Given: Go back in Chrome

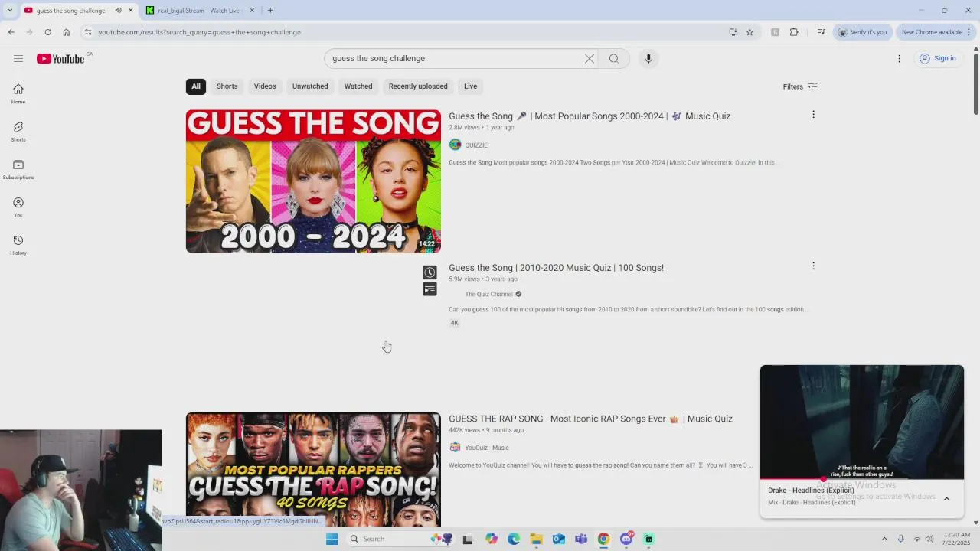Looking at the screenshot, I should pos(11,32).
